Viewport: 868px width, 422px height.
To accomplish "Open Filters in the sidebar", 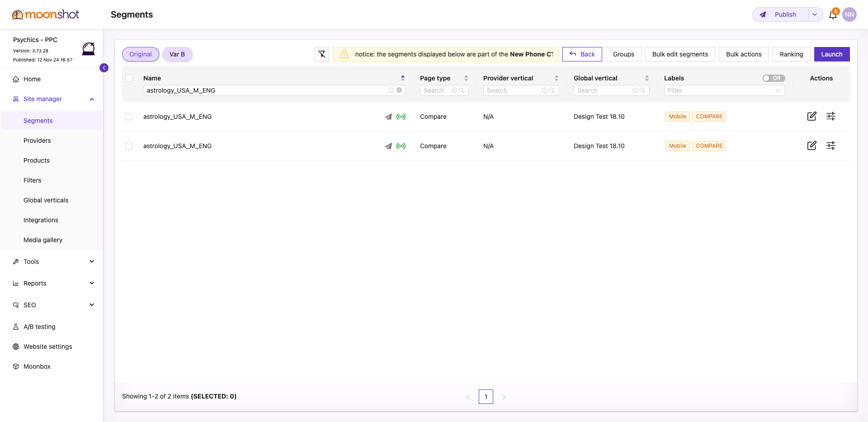I will click(x=33, y=180).
